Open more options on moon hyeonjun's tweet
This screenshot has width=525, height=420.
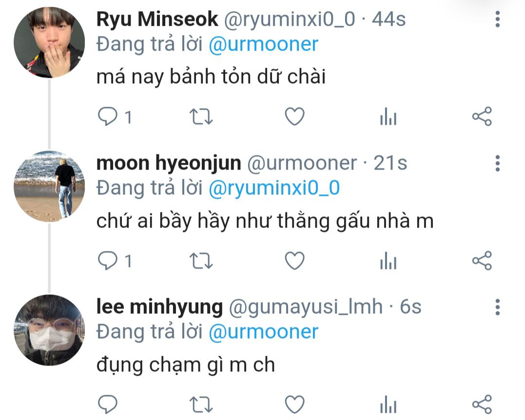[x=498, y=163]
